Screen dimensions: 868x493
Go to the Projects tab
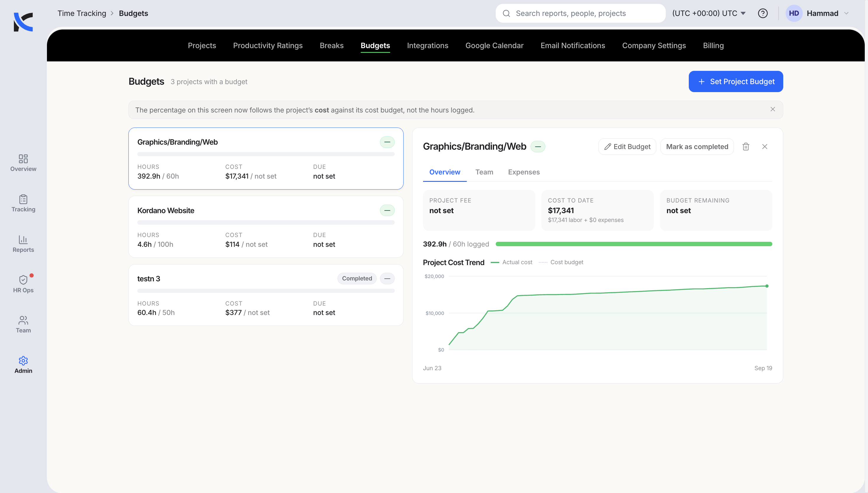tap(202, 45)
